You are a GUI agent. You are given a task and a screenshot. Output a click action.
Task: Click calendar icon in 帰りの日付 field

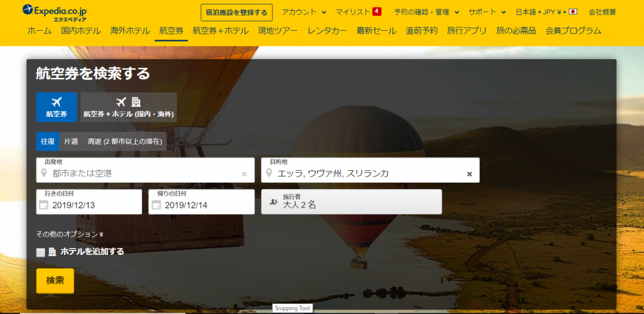pos(156,205)
